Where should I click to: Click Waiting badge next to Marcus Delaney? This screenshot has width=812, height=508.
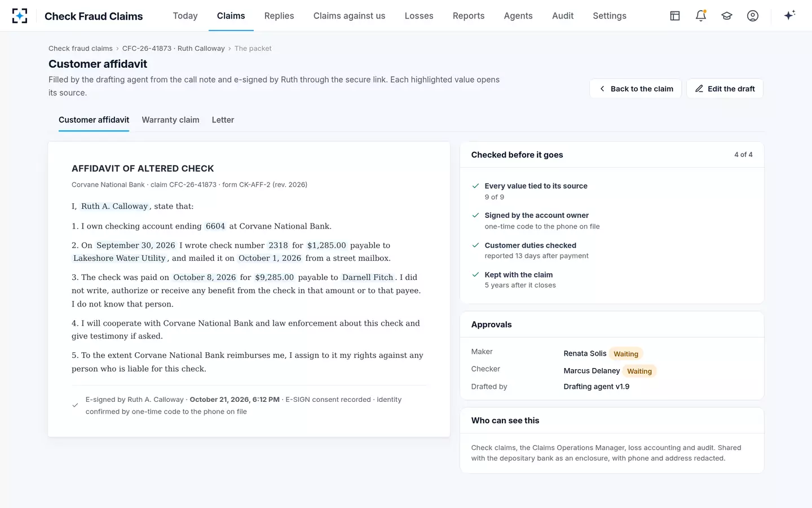639,371
